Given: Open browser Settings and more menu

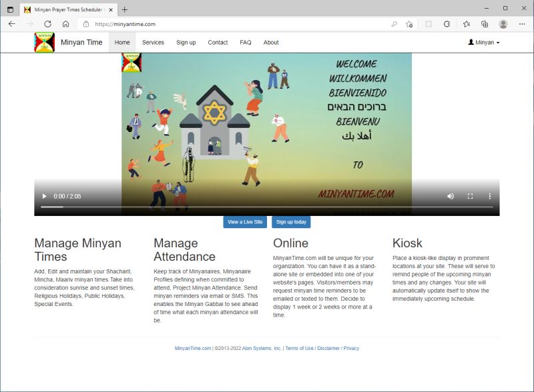Looking at the screenshot, I should tap(522, 24).
